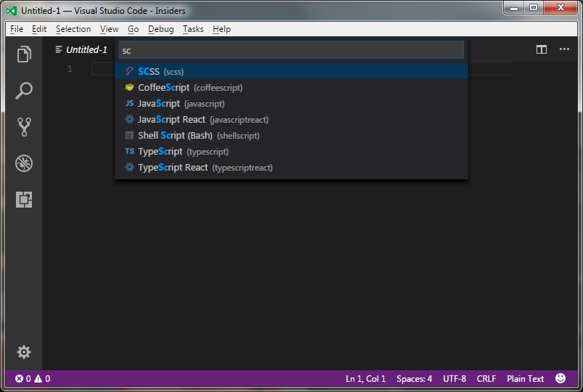Click the JS icon beside JavaScript
Image resolution: width=583 pixels, height=392 pixels.
tap(129, 103)
